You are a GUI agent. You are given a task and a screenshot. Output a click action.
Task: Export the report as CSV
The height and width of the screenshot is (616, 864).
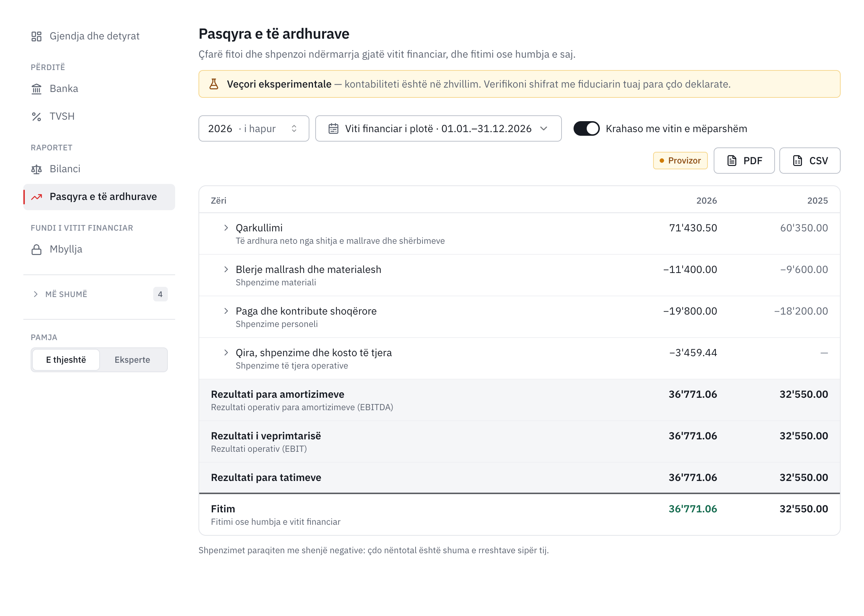pyautogui.click(x=810, y=161)
